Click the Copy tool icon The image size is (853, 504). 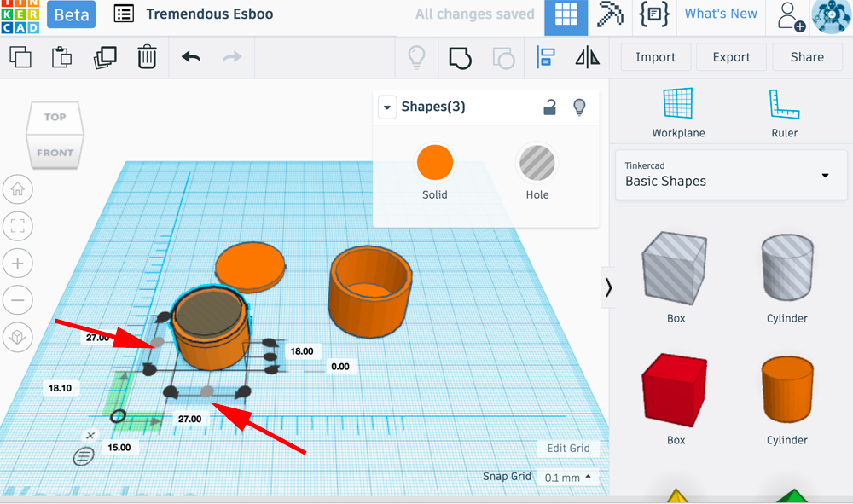point(20,57)
